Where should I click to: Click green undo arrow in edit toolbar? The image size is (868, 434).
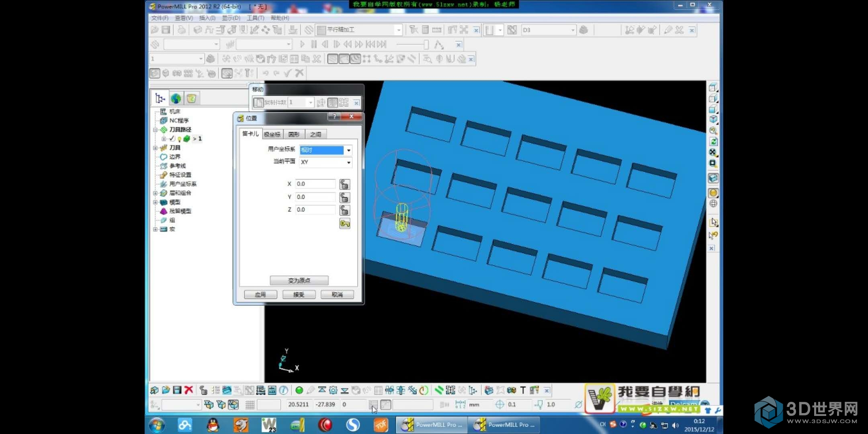click(x=266, y=73)
